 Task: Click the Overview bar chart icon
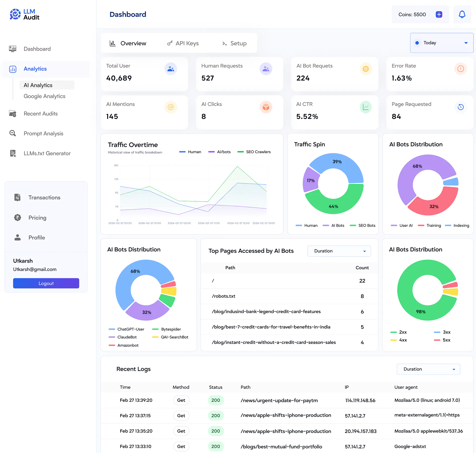pyautogui.click(x=113, y=43)
